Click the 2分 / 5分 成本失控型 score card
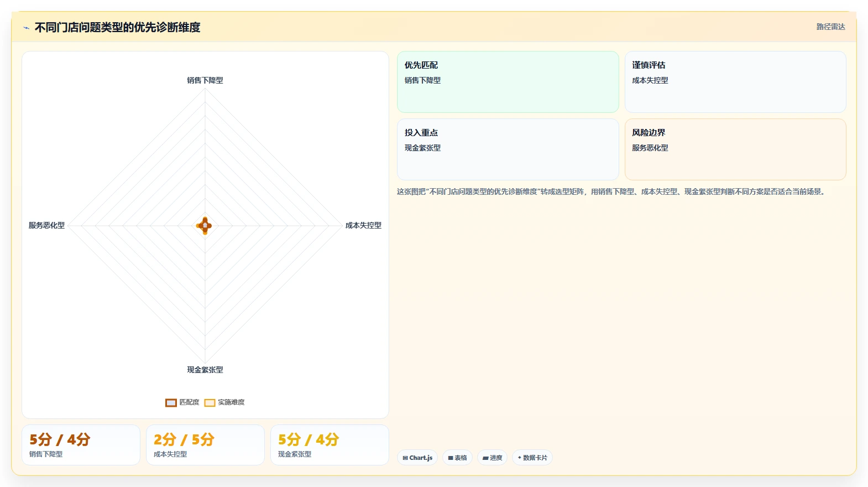Viewport: 868px width, 487px height. click(205, 445)
